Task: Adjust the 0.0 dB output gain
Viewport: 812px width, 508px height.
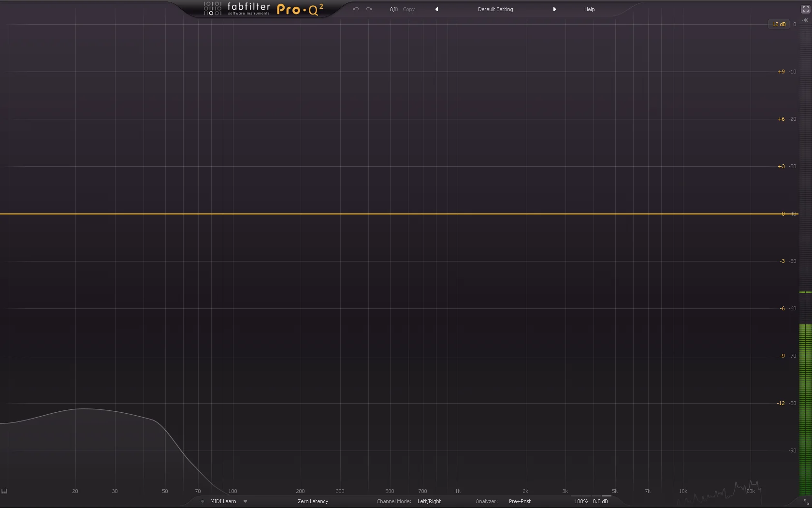Action: (x=600, y=501)
